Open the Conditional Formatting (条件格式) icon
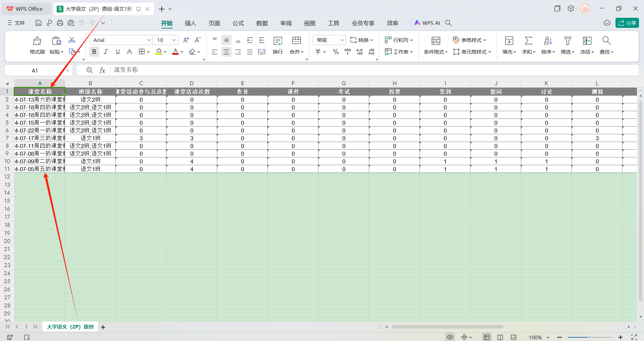Image resolution: width=644 pixels, height=341 pixels. (436, 41)
